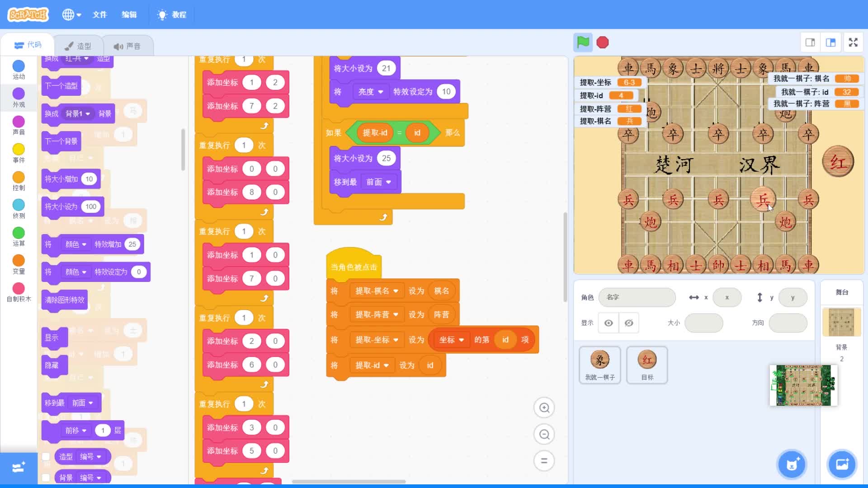
Task: Click the 清除图形特效 block
Action: 65,300
